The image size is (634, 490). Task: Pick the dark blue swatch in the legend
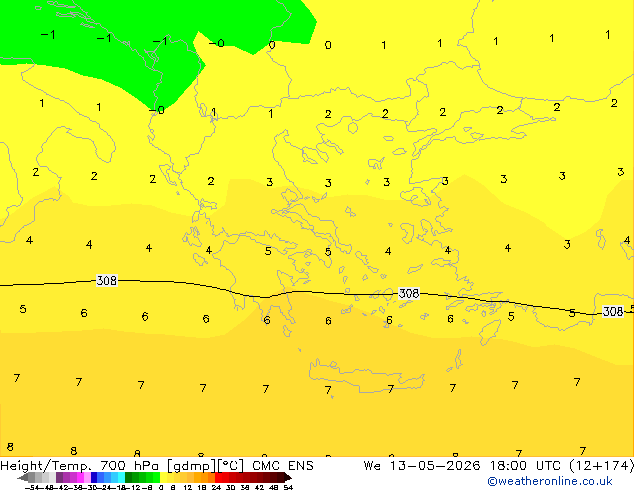pos(94,477)
